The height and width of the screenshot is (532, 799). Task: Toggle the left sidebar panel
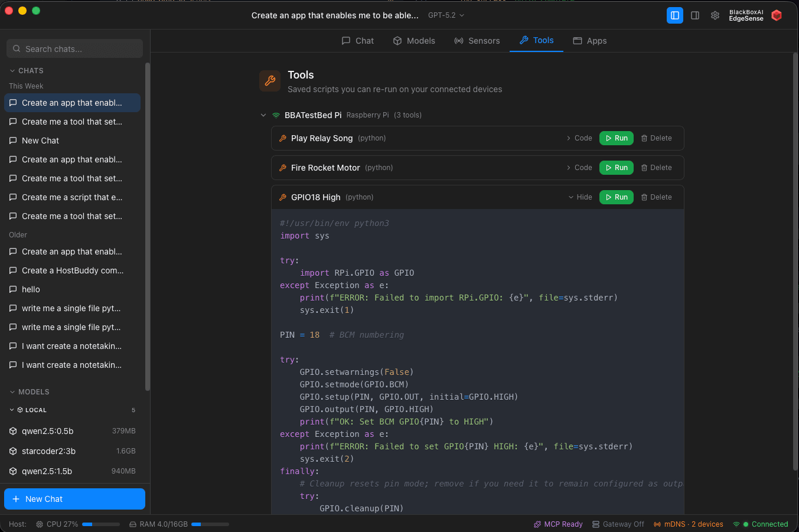pyautogui.click(x=674, y=15)
